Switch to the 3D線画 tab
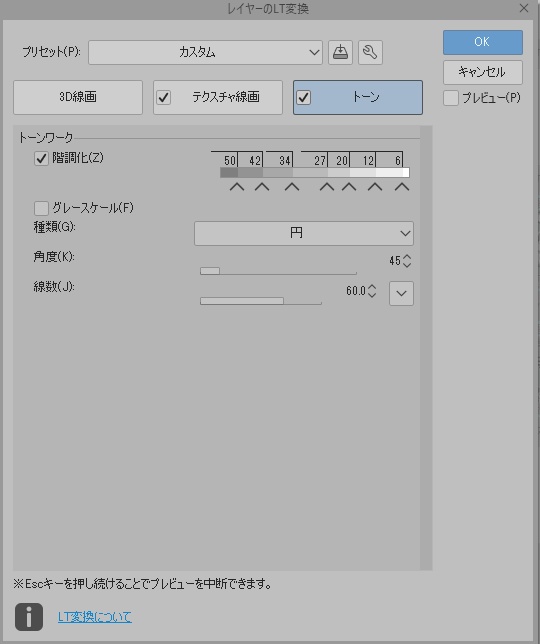Viewport: 540px width, 644px height. (78, 97)
